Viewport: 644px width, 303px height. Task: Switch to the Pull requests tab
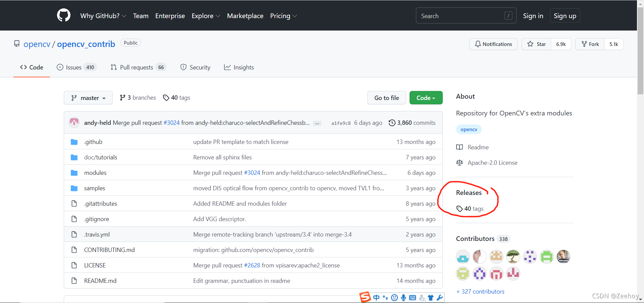click(x=138, y=67)
